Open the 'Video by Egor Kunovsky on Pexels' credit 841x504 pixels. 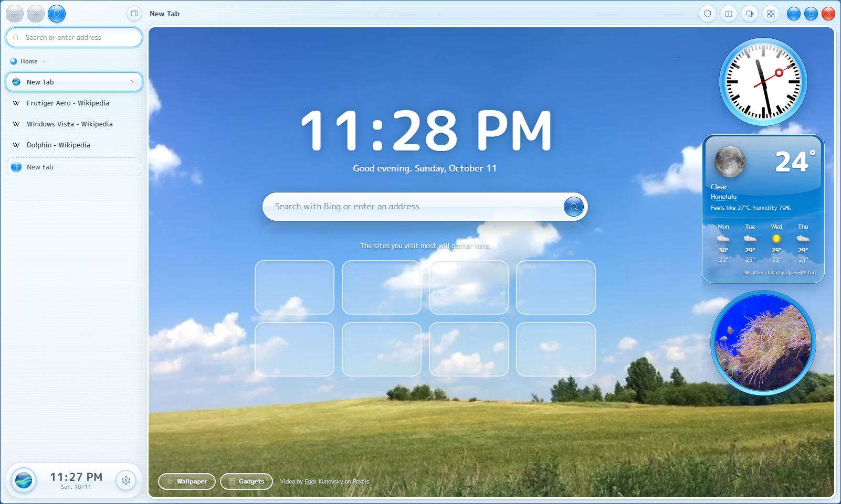324,481
